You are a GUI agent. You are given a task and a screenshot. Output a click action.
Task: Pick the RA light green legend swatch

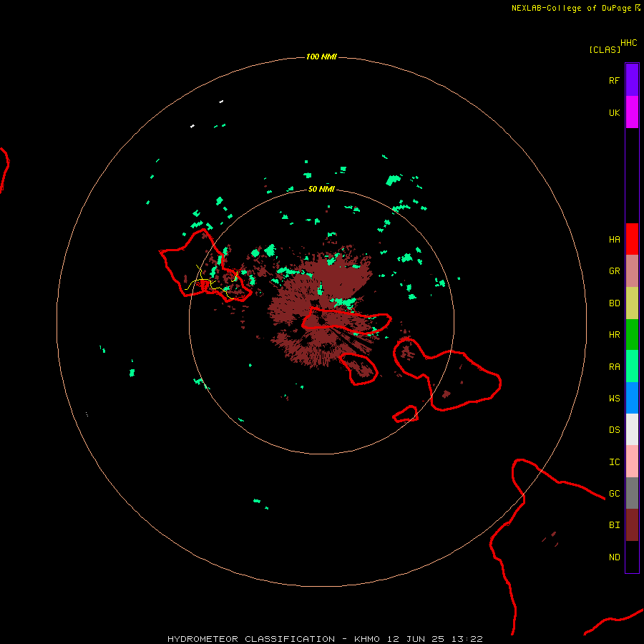point(632,366)
